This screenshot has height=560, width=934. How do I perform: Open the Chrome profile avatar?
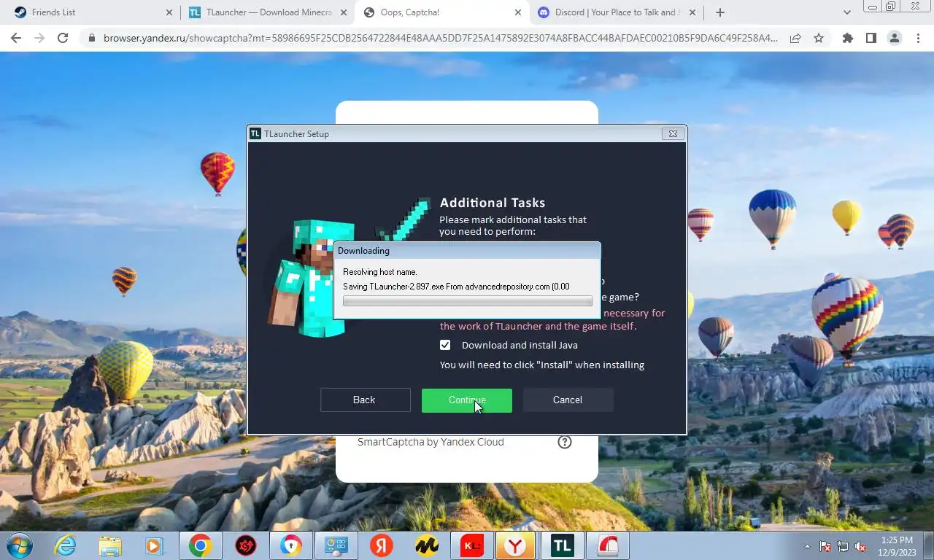coord(895,38)
